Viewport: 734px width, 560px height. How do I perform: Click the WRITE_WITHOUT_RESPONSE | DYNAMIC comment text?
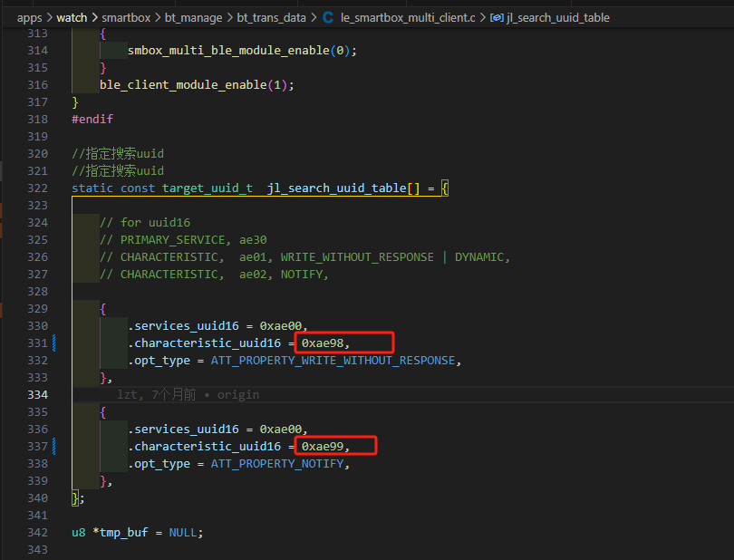[391, 257]
